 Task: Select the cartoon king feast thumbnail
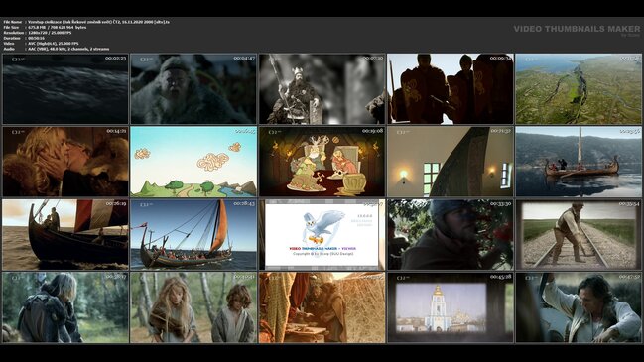point(322,162)
